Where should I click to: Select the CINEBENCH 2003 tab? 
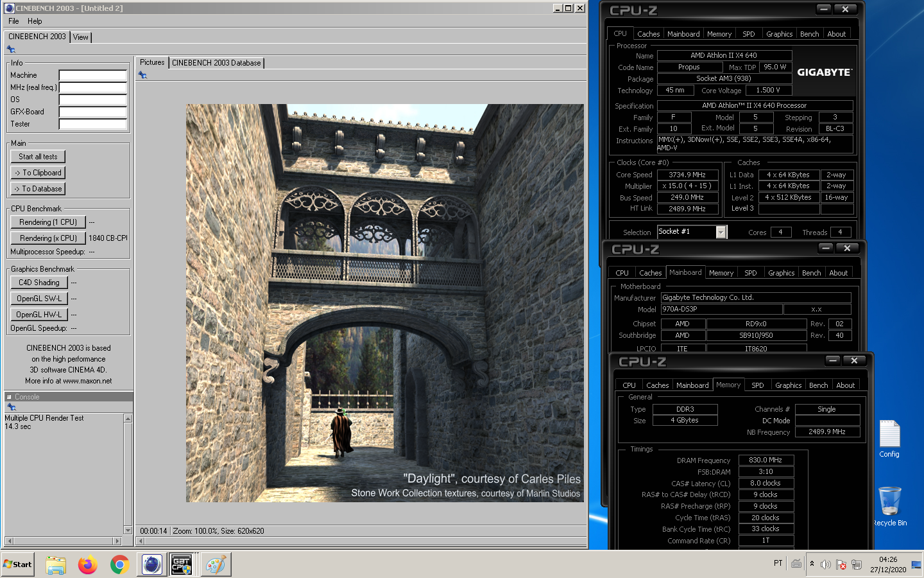(37, 37)
